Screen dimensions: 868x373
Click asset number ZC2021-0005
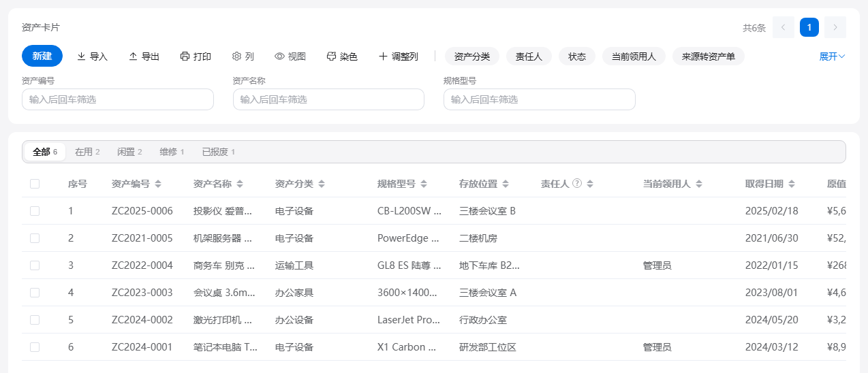[142, 238]
